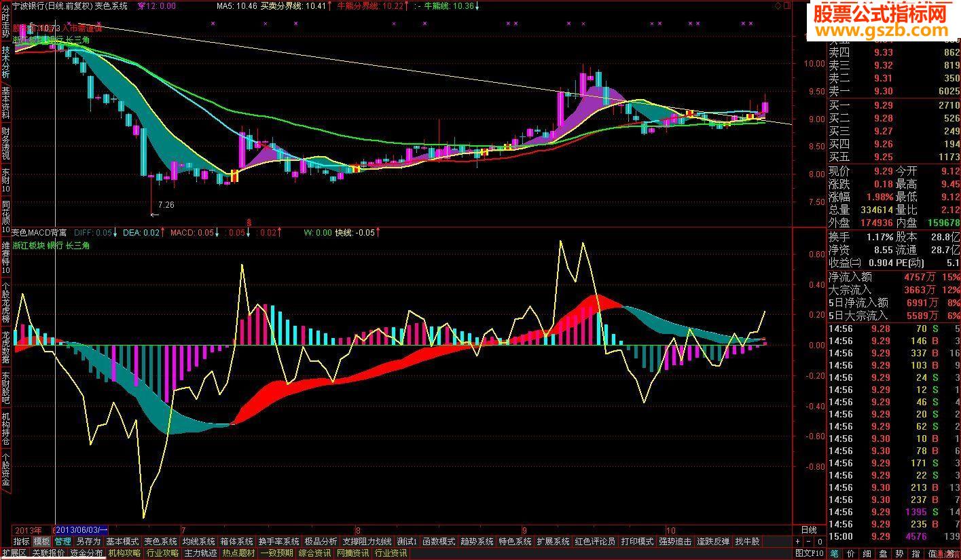The image size is (961, 560).
Task: Switch to 极品分析 template
Action: point(321,542)
